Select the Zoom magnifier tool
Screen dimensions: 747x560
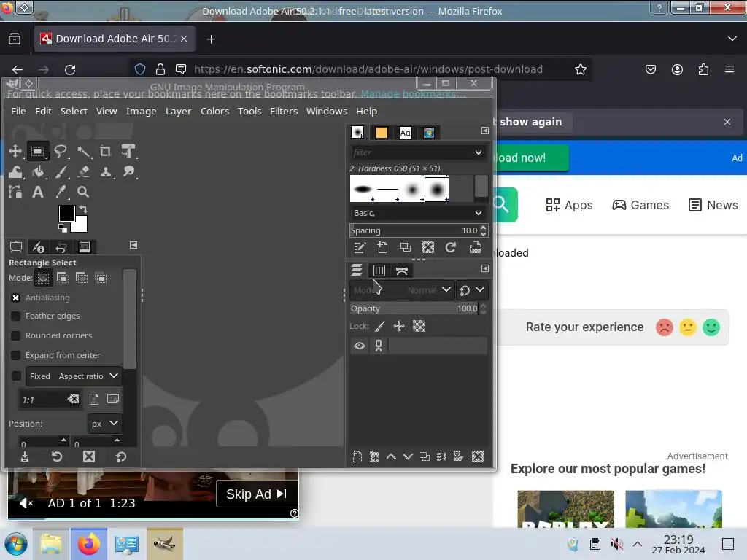[83, 192]
